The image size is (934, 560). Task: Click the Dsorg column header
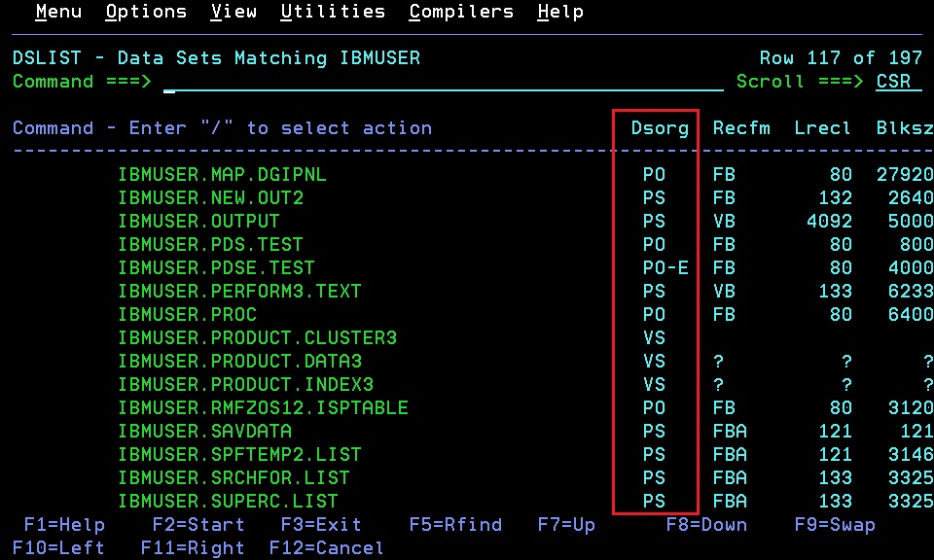pos(660,128)
